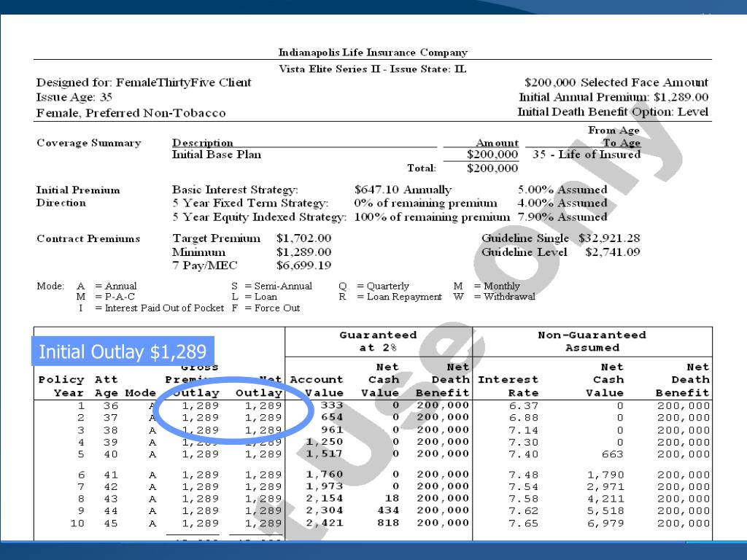Screen dimensions: 747x560
Task: Select Guideline Single value '$32,921.28'
Action: tap(609, 238)
